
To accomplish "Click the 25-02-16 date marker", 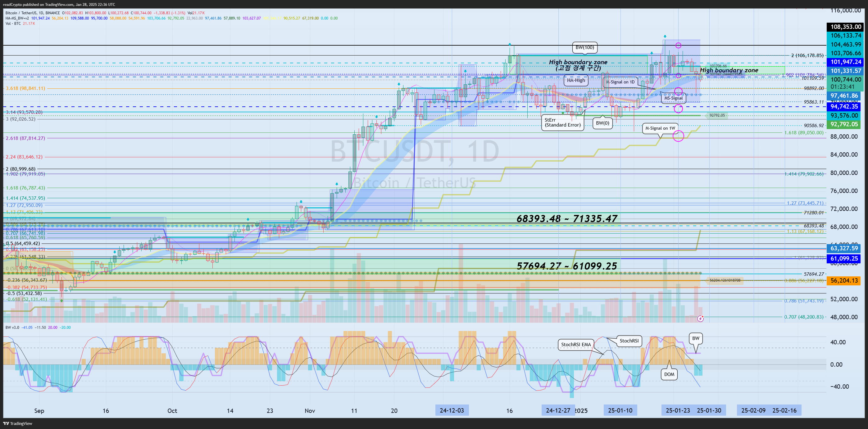I will [785, 410].
